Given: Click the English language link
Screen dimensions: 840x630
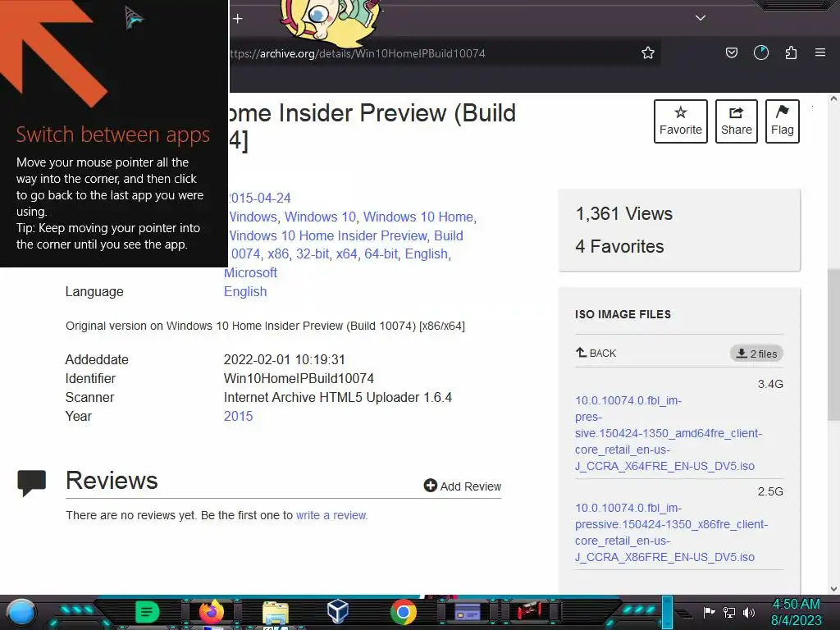Looking at the screenshot, I should (244, 291).
